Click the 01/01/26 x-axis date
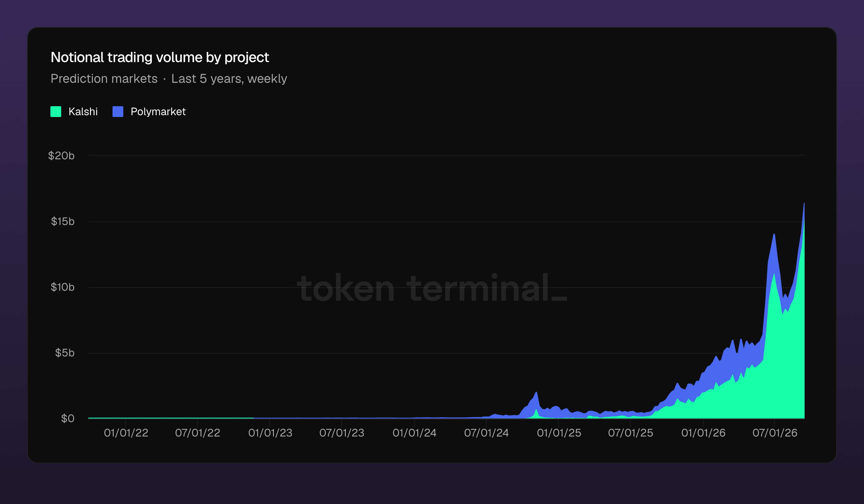Screen dimensions: 864x504 pos(703,433)
